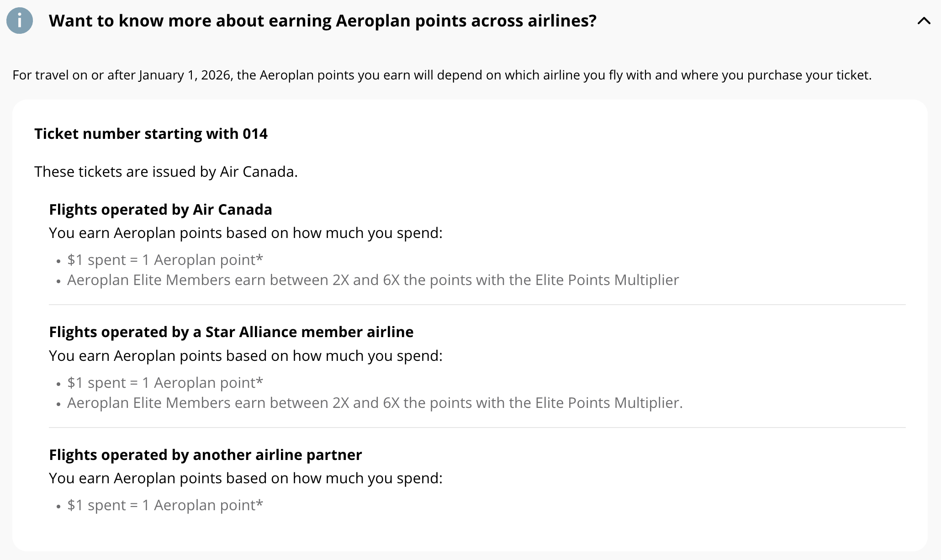Click "$1 spent" bullet under Air Canada flights
The image size is (941, 560).
pos(165,260)
